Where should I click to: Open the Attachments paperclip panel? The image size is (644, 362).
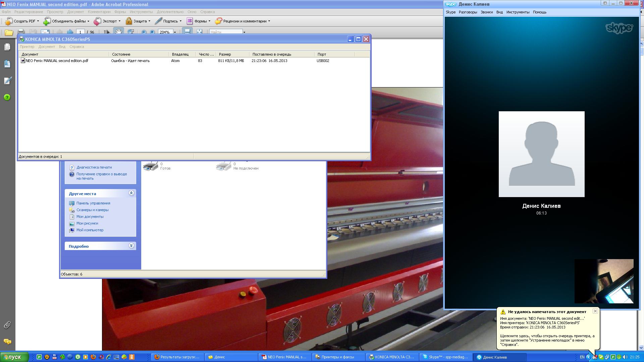pyautogui.click(x=7, y=325)
